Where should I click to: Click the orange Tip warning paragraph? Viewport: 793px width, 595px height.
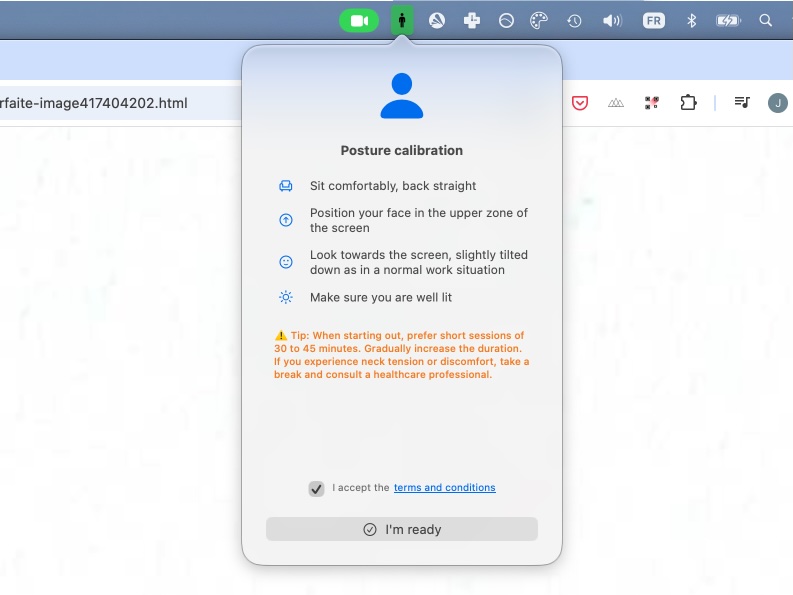click(402, 355)
